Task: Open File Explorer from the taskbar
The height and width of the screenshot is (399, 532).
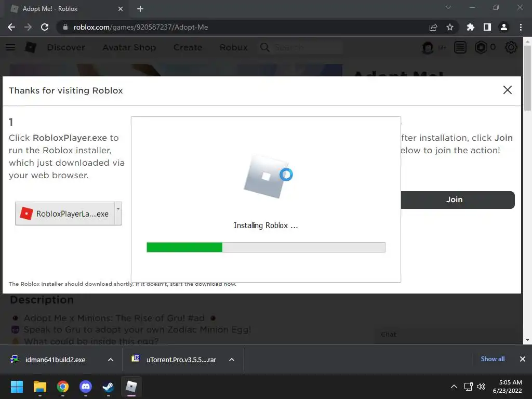Action: (x=39, y=387)
